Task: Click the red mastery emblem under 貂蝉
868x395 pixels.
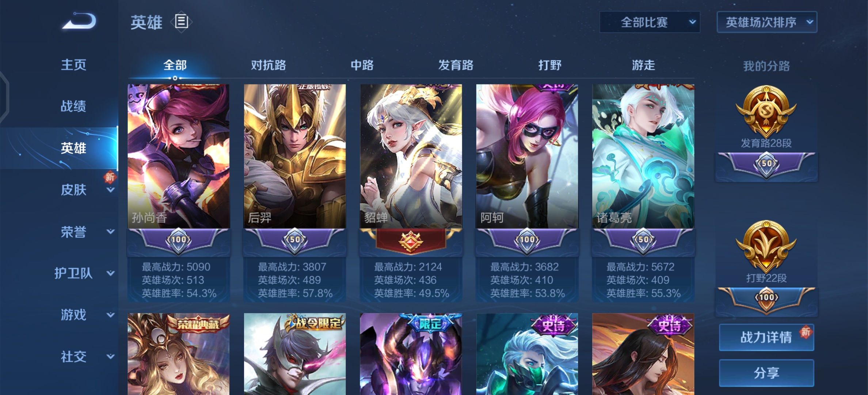Action: tap(411, 241)
